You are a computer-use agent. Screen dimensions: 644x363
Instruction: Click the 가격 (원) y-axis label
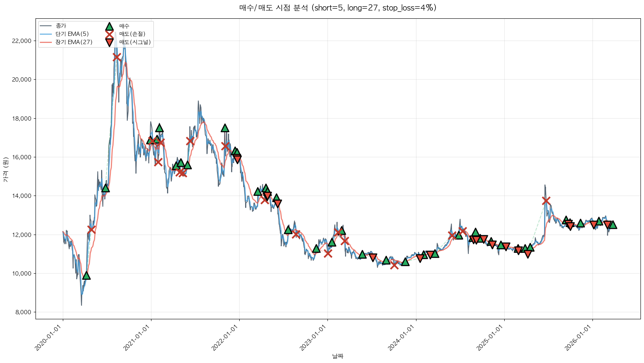pyautogui.click(x=5, y=169)
